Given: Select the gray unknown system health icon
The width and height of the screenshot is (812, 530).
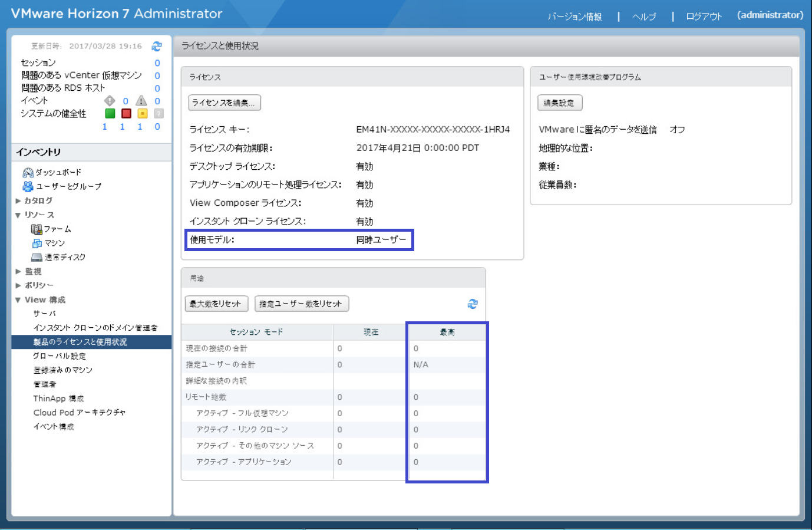Looking at the screenshot, I should 159,113.
